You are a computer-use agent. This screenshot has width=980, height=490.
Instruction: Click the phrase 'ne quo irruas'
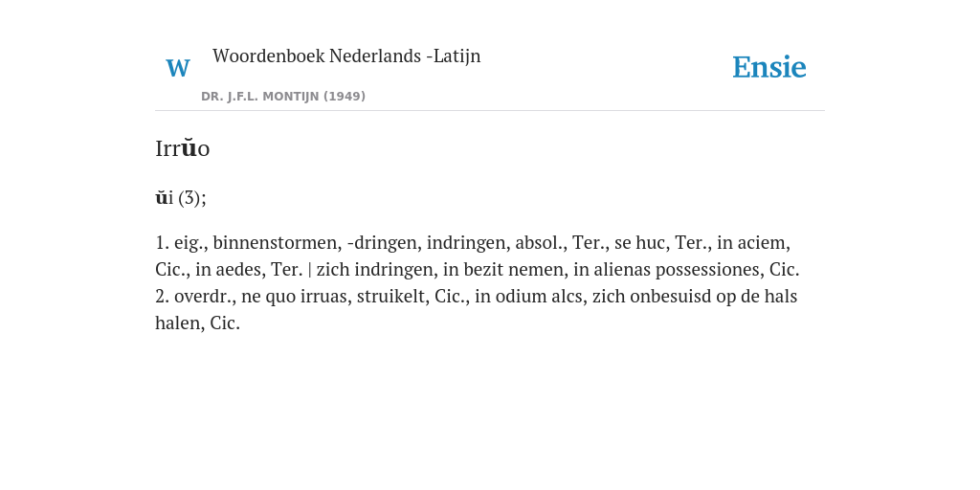(297, 296)
